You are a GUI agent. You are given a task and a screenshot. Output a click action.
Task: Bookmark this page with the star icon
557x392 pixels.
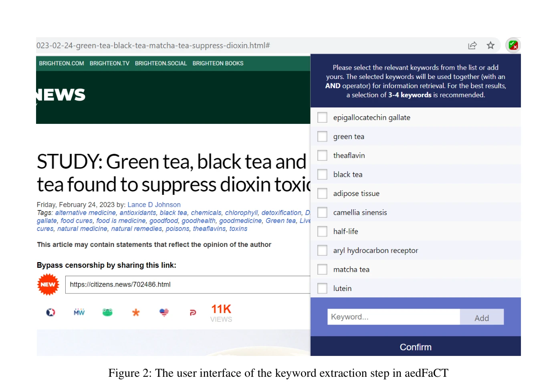pos(490,45)
